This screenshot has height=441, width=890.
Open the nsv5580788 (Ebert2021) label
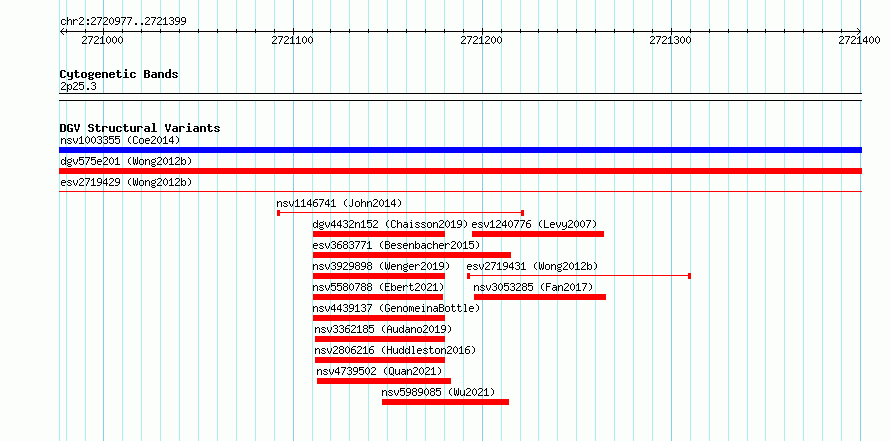click(x=379, y=287)
